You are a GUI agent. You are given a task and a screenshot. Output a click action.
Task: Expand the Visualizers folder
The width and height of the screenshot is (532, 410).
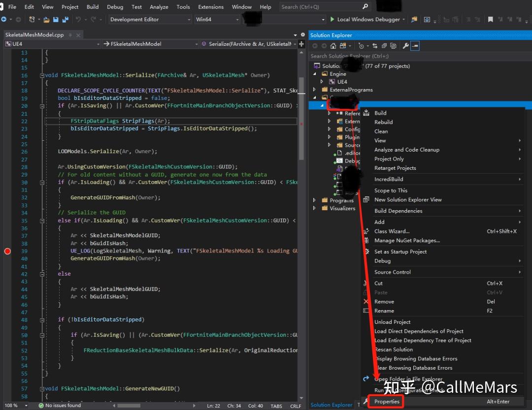[x=314, y=208]
